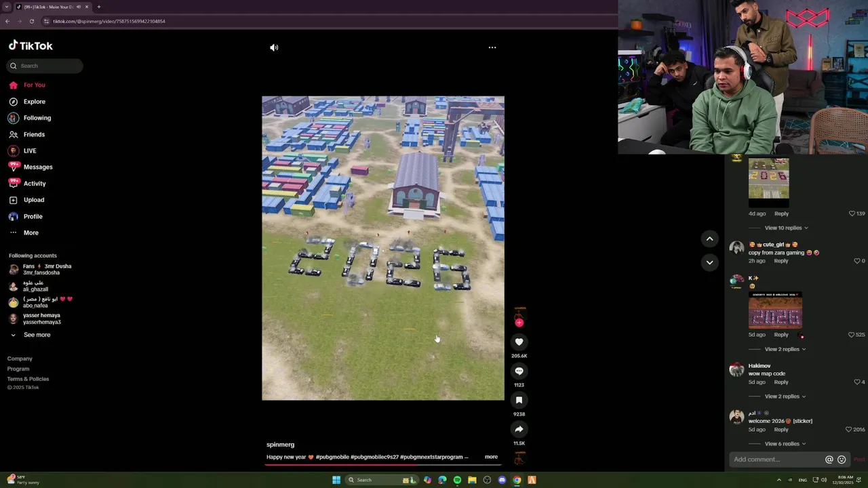Open the Following feed
This screenshot has width=868, height=488.
coord(30,118)
